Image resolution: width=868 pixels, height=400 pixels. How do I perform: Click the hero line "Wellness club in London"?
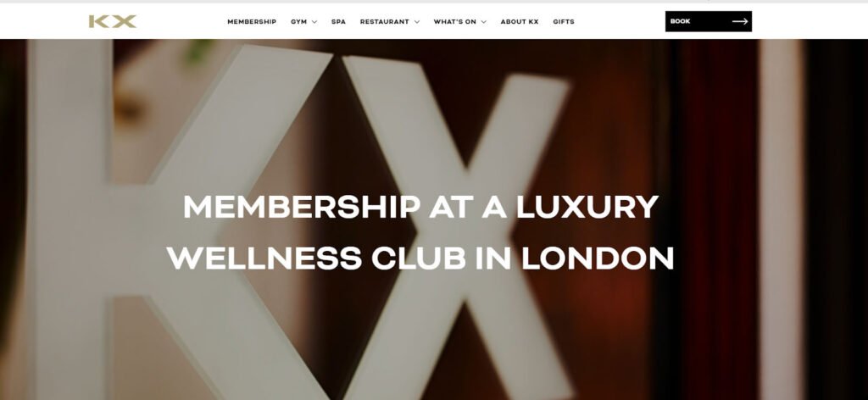point(420,258)
